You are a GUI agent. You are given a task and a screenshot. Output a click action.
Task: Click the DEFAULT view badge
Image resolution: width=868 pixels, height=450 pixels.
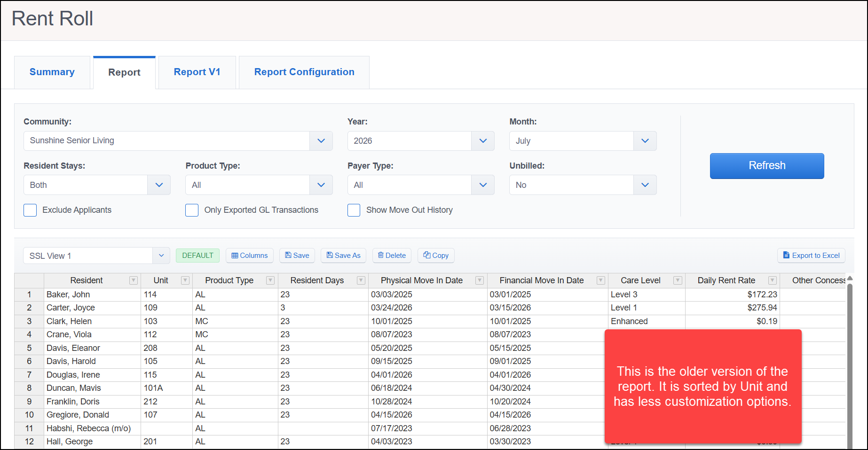pyautogui.click(x=197, y=256)
